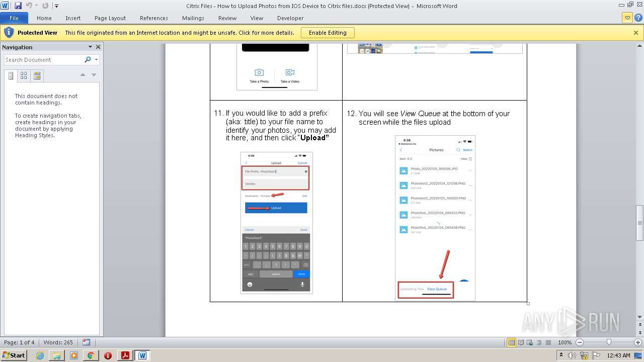Switch to Print Layout view
The height and width of the screenshot is (362, 644).
pos(512,342)
